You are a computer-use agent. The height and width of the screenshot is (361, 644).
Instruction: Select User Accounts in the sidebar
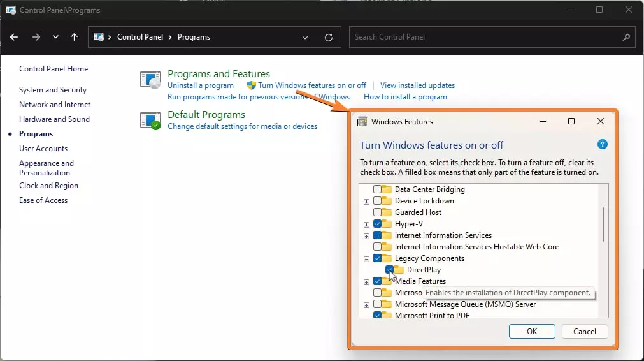click(43, 149)
